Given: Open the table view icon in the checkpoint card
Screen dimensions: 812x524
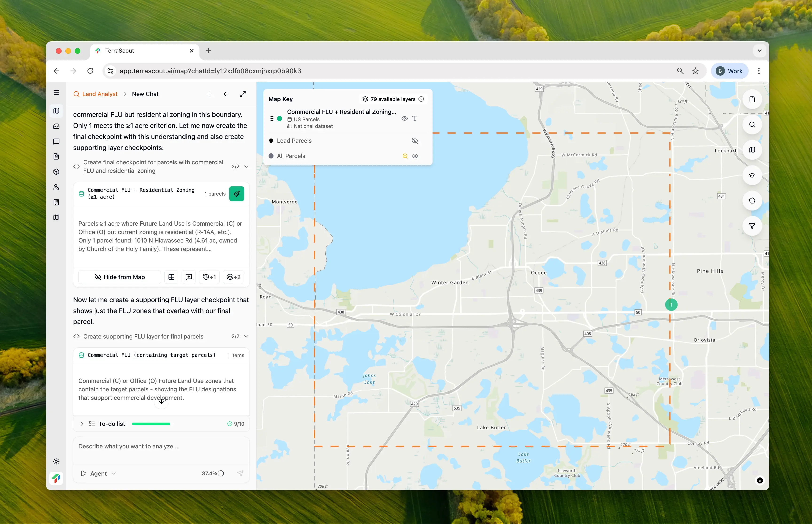Looking at the screenshot, I should 171,277.
